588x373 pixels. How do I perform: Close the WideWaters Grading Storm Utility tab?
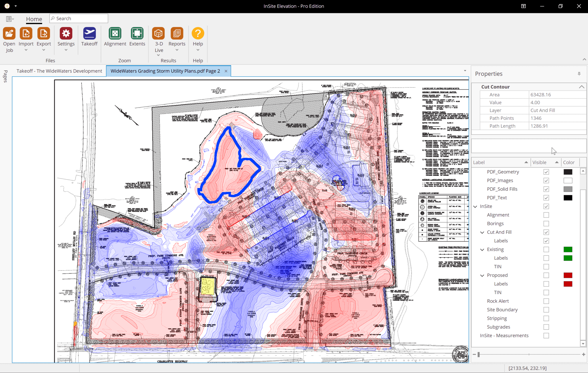click(226, 71)
